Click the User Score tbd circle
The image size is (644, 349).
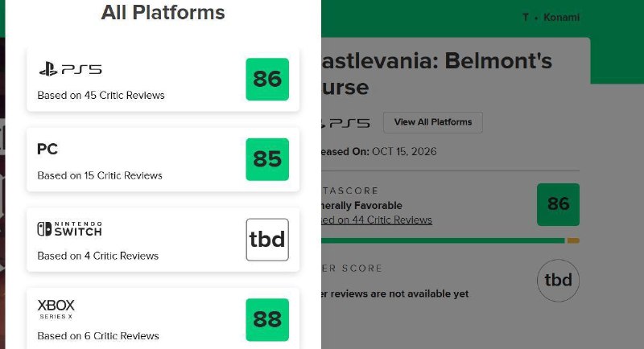point(558,281)
